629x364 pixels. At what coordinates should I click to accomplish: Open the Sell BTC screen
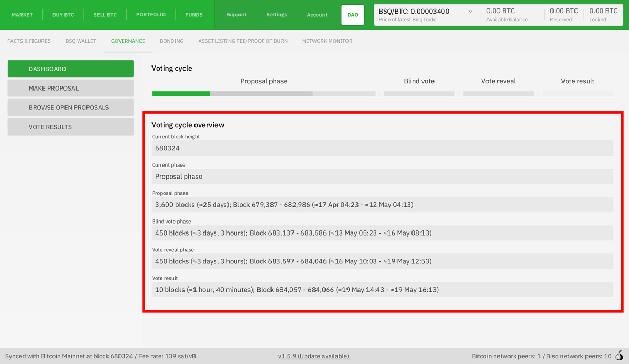(105, 15)
